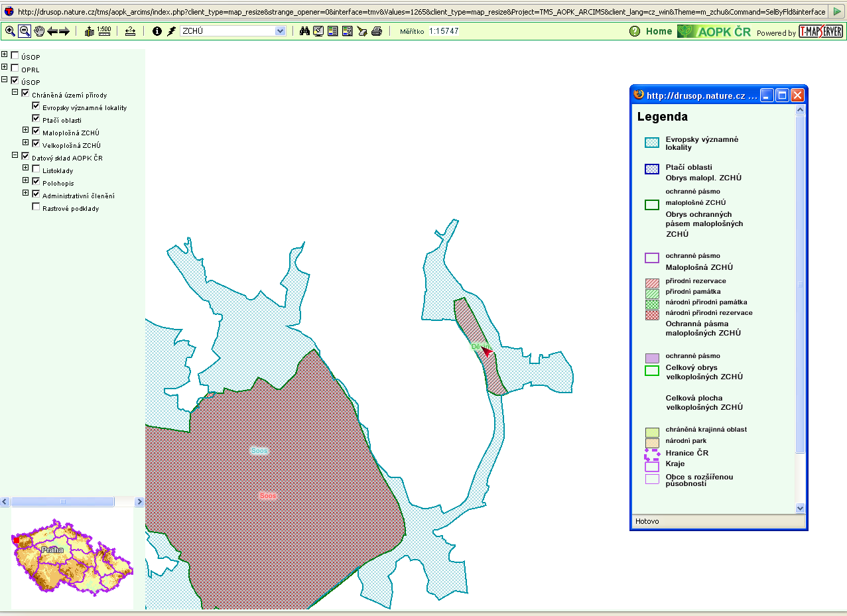Click the cyan Soos map label
The height and width of the screenshot is (616, 847).
tap(259, 451)
